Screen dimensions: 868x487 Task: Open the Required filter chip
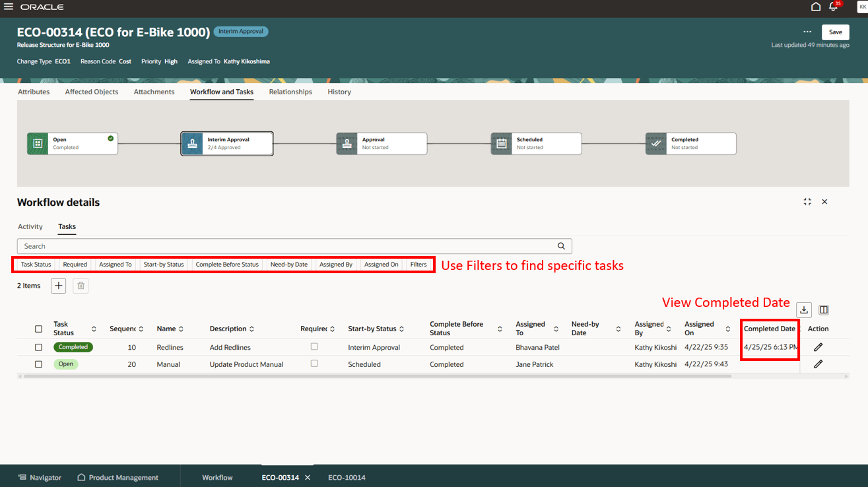(x=75, y=265)
